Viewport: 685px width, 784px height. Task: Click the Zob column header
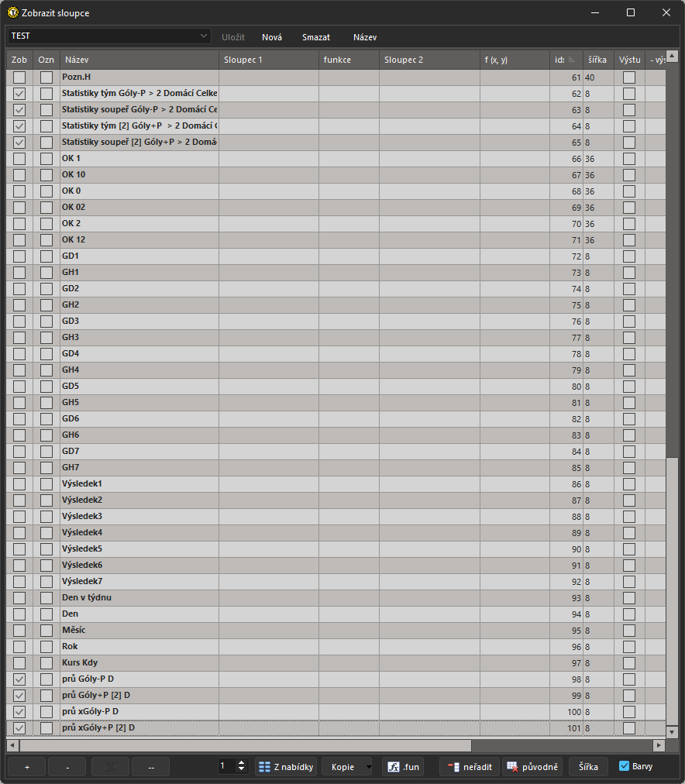coord(19,60)
